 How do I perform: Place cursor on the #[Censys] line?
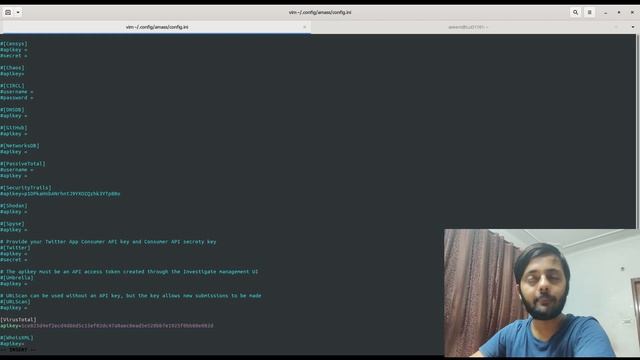tap(14, 44)
